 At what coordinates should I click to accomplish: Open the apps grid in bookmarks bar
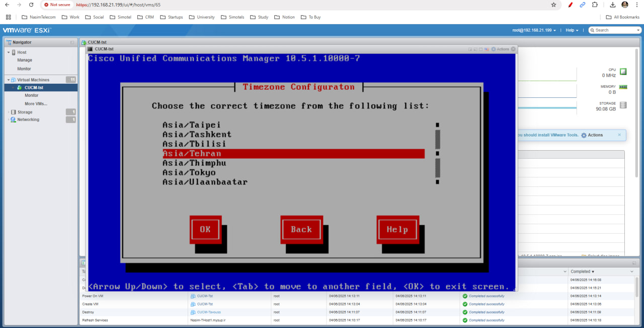coord(8,17)
